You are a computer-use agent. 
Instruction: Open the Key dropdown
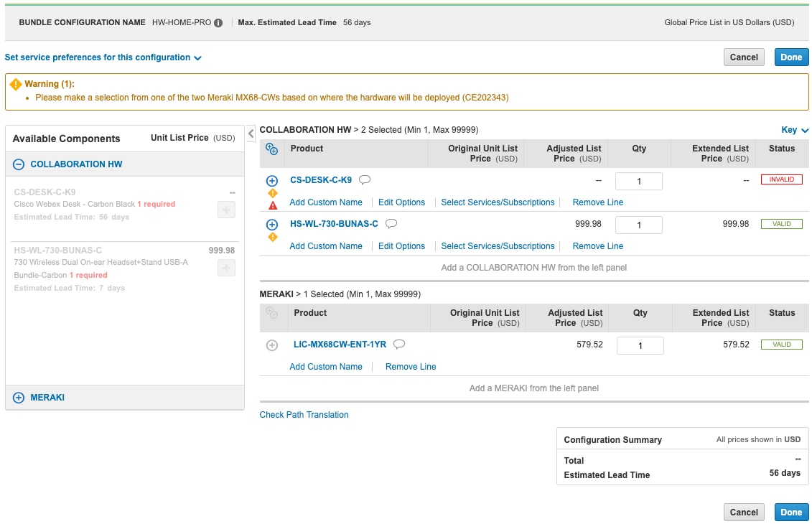coord(794,130)
